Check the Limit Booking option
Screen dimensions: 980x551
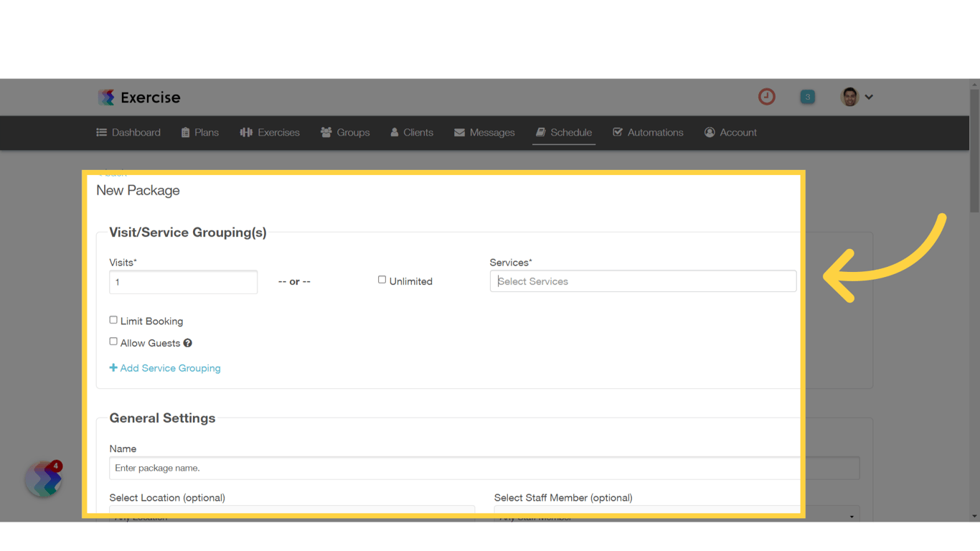[x=113, y=319]
